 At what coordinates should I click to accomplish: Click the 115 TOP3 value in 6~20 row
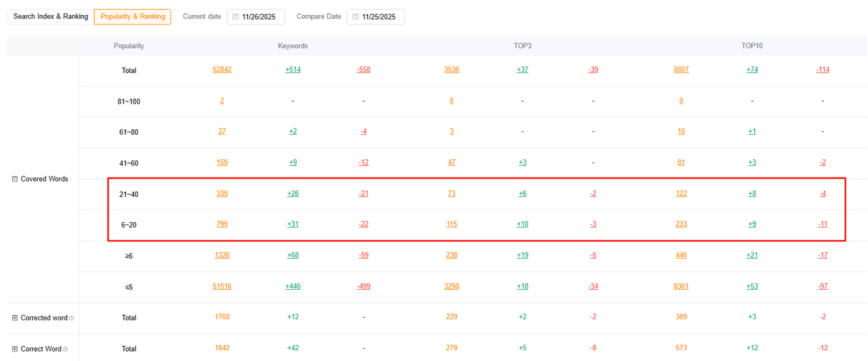452,224
